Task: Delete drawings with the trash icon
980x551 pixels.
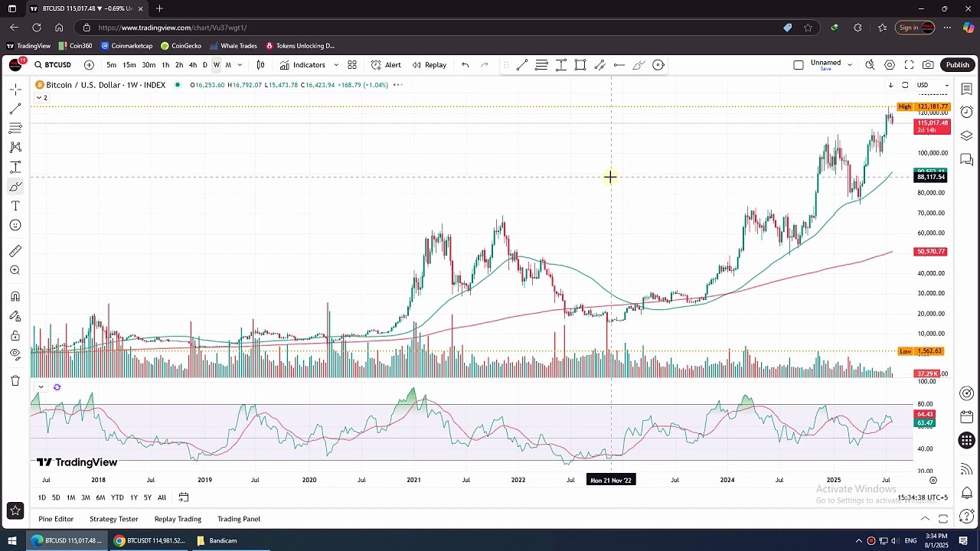Action: point(15,380)
